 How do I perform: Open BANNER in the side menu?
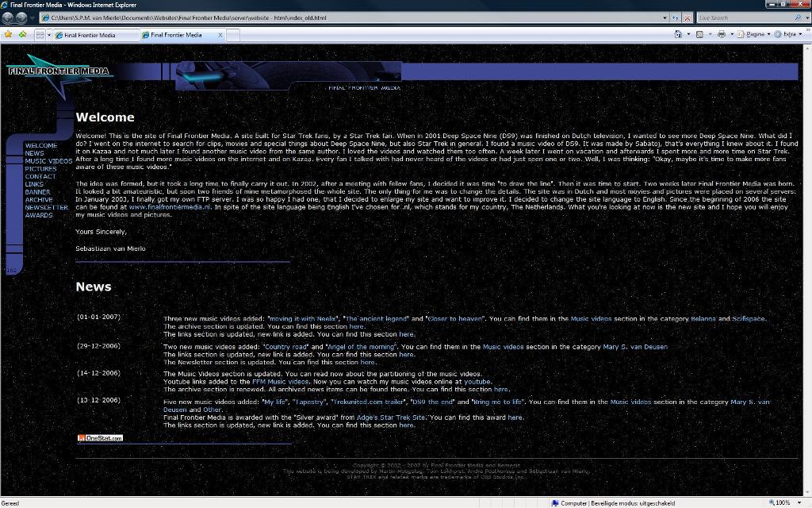click(x=37, y=192)
